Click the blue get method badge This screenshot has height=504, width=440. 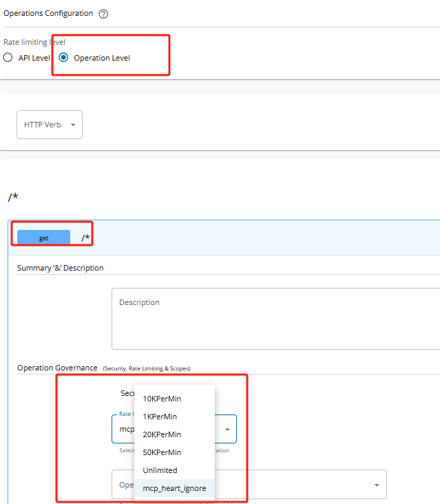click(43, 238)
